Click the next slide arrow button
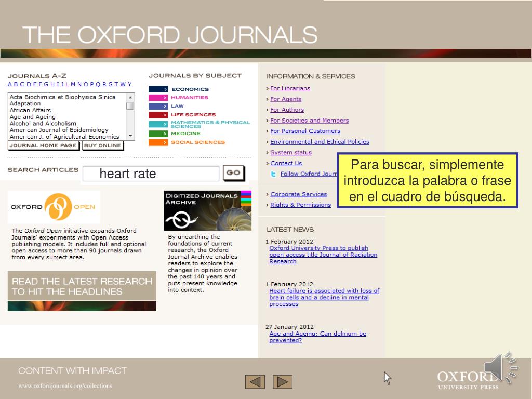532x399 pixels. [283, 382]
